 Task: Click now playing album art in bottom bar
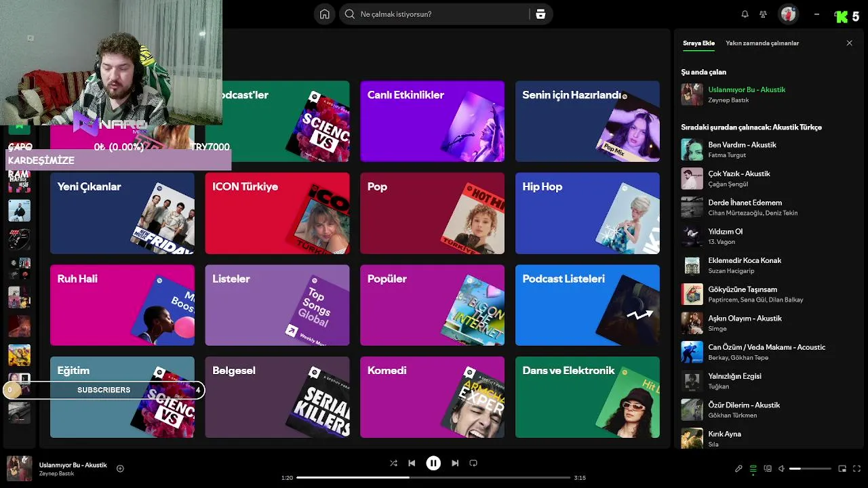(20, 468)
